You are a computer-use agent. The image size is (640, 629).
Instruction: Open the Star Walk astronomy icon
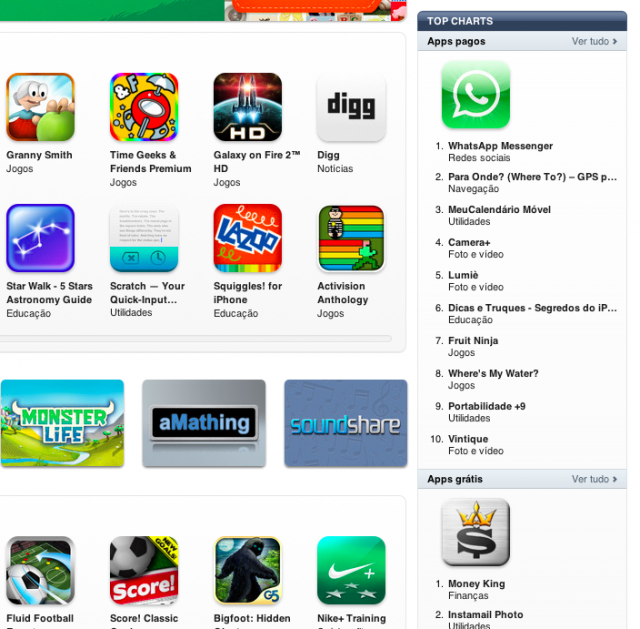[x=40, y=238]
